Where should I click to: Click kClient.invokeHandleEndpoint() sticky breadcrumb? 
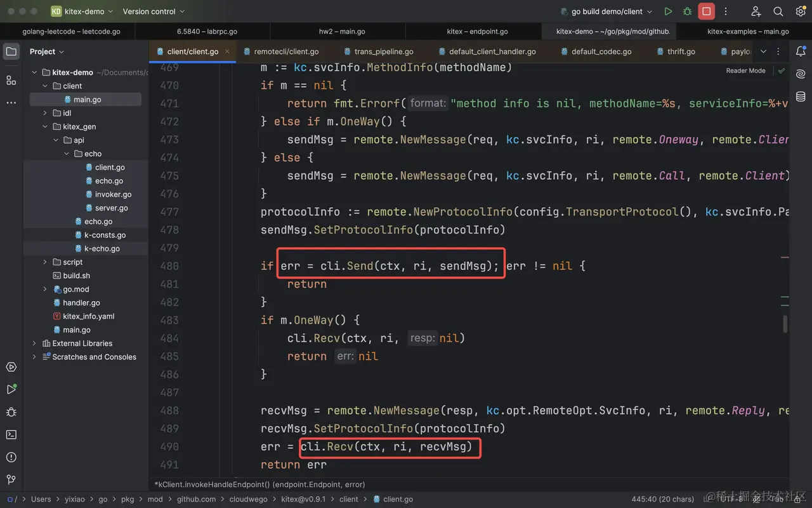[x=259, y=484]
